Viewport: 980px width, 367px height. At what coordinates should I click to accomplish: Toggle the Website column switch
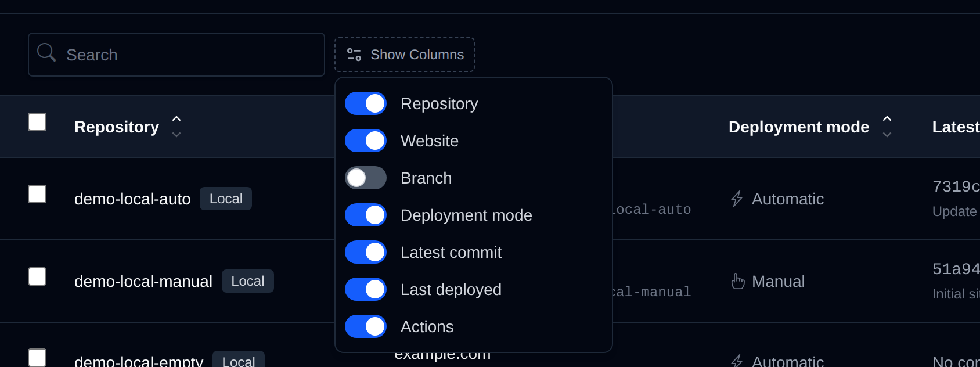click(366, 141)
